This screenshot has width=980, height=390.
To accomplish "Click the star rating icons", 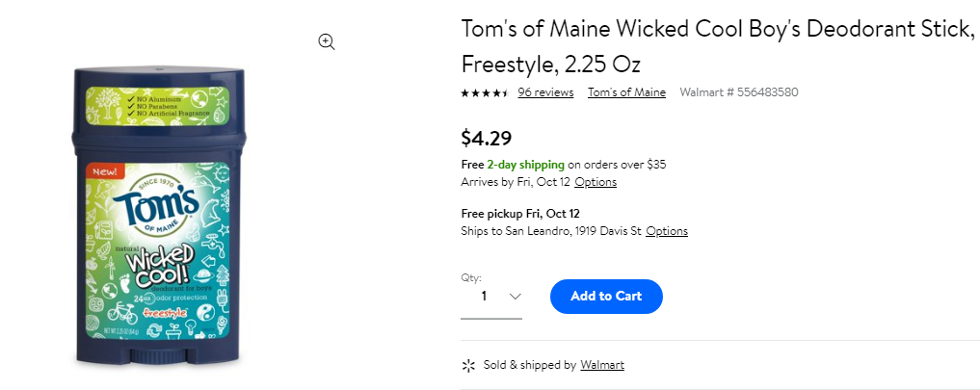I will tap(485, 93).
